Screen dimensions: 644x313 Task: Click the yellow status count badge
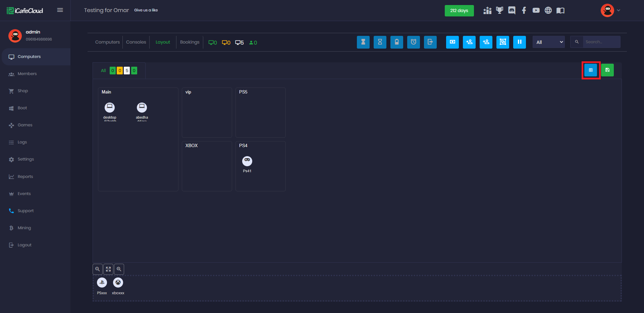[120, 71]
